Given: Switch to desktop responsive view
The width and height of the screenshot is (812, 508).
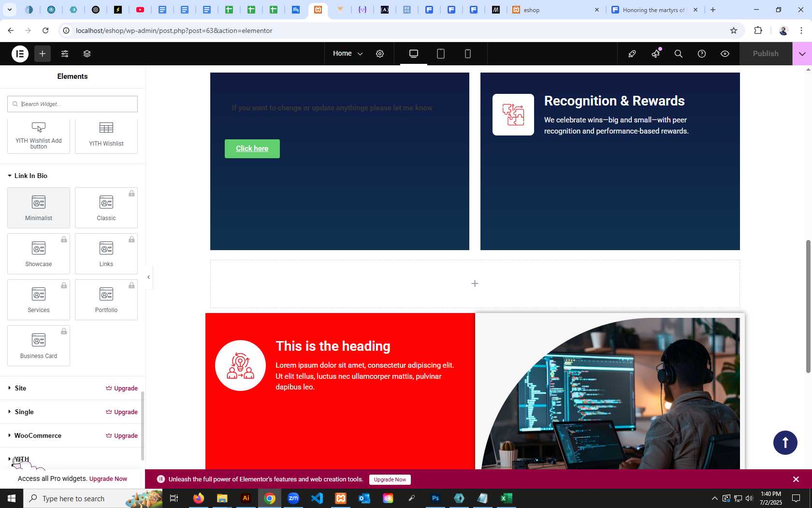Looking at the screenshot, I should click(x=414, y=54).
